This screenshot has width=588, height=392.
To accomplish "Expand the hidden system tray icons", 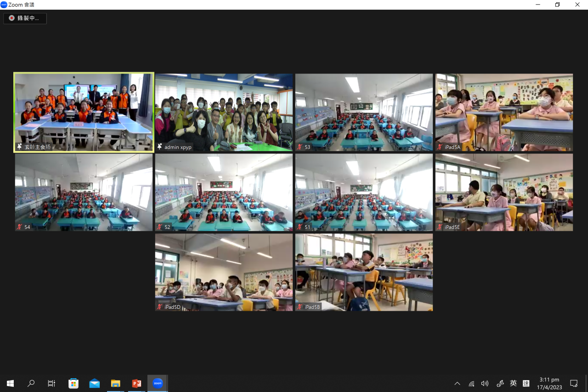I will [457, 383].
